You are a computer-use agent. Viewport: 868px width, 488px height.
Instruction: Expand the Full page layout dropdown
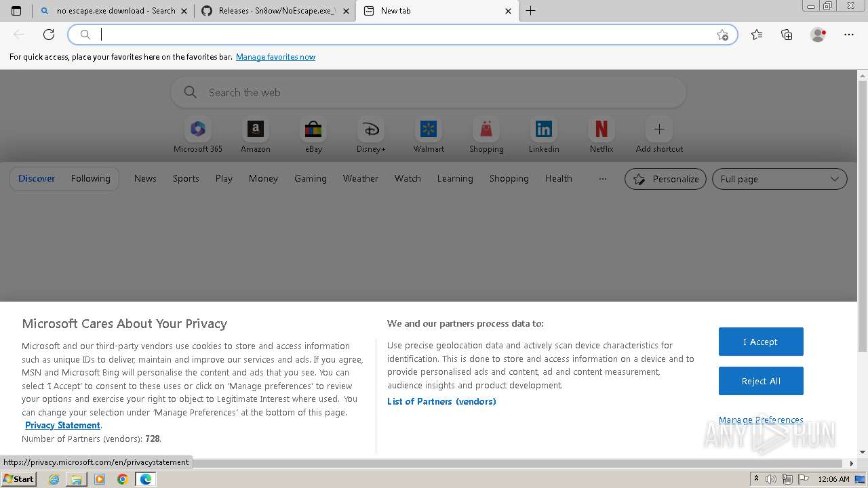coord(780,179)
